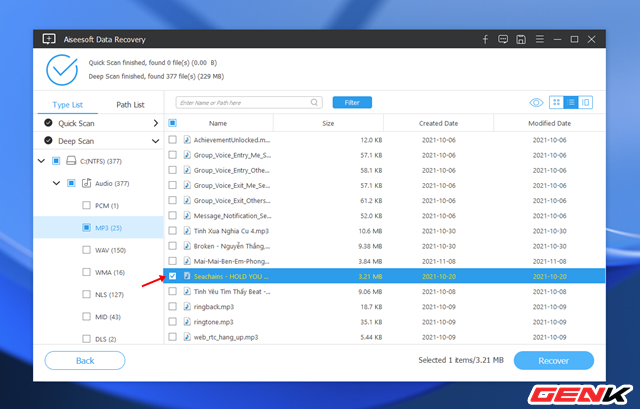Open the hamburger menu in title bar
Image resolution: width=640 pixels, height=409 pixels.
540,39
